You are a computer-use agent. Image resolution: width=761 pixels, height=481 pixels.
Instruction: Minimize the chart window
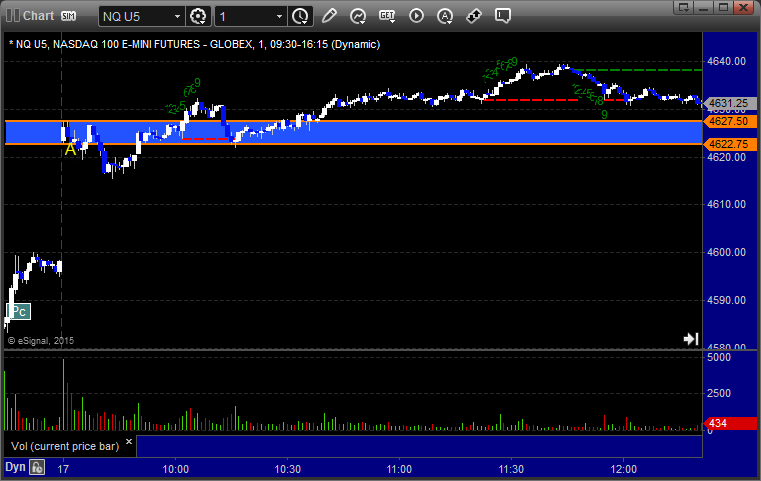pyautogui.click(x=704, y=7)
